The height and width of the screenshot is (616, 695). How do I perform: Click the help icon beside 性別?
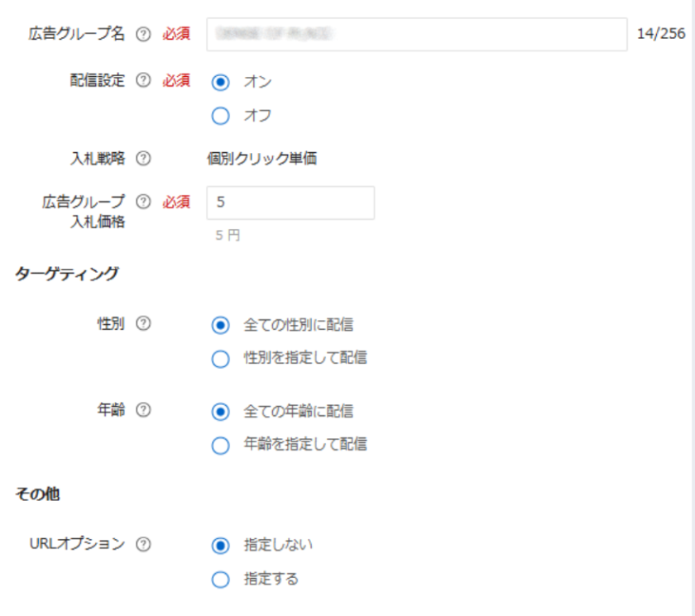[142, 324]
